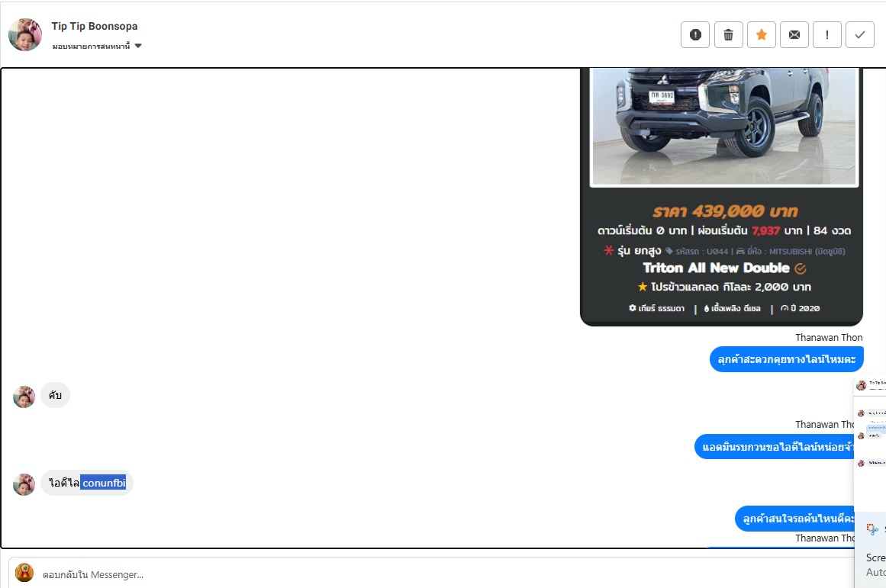The image size is (886, 588).
Task: Click message asking which car interests customer
Action: [795, 519]
